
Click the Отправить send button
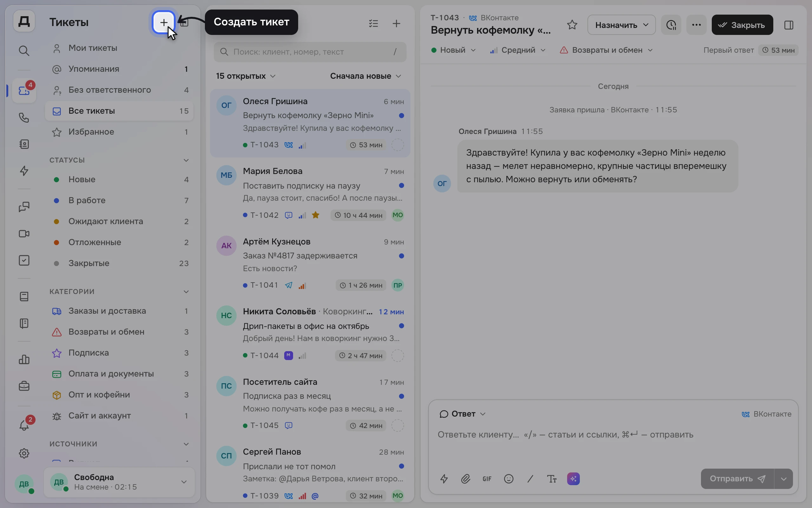(x=737, y=479)
